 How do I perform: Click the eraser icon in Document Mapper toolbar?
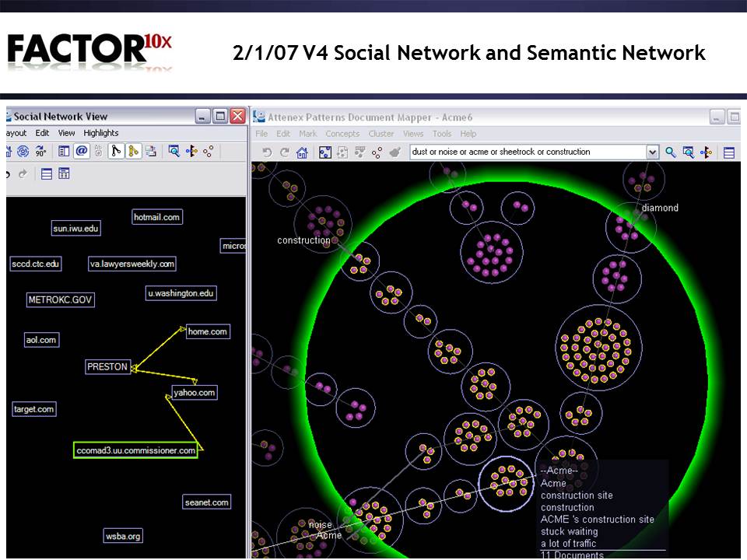coord(395,152)
